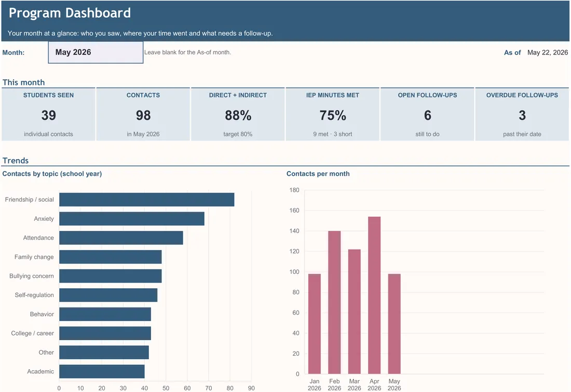The image size is (571, 392).
Task: Click the 'Contacts per month' chart title
Action: click(x=318, y=174)
